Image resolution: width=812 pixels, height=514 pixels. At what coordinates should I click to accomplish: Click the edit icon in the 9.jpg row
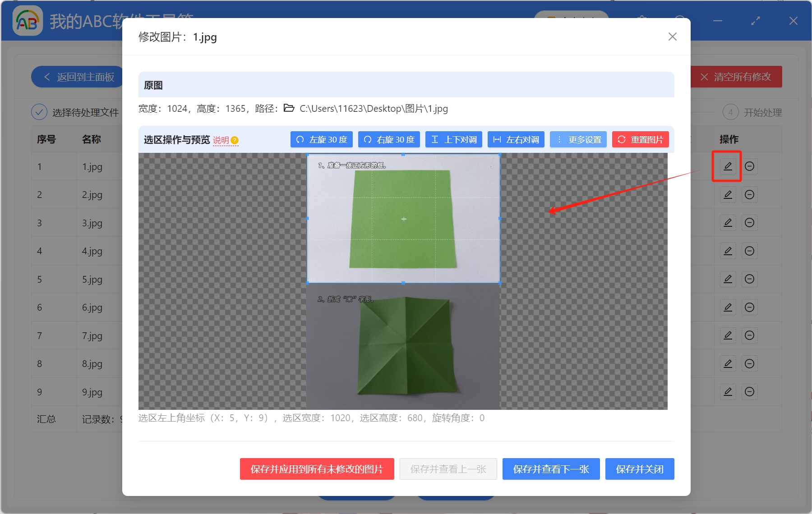728,392
